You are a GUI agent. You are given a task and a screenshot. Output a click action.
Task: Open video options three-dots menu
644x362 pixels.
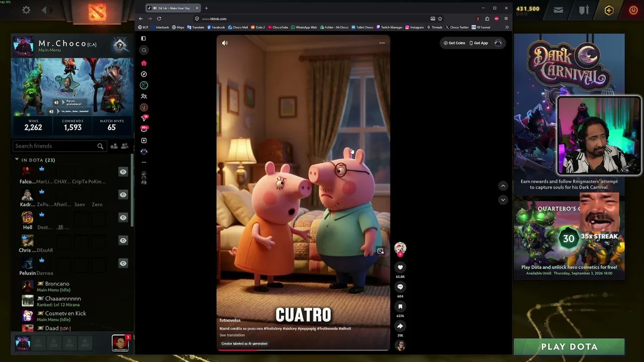(382, 43)
